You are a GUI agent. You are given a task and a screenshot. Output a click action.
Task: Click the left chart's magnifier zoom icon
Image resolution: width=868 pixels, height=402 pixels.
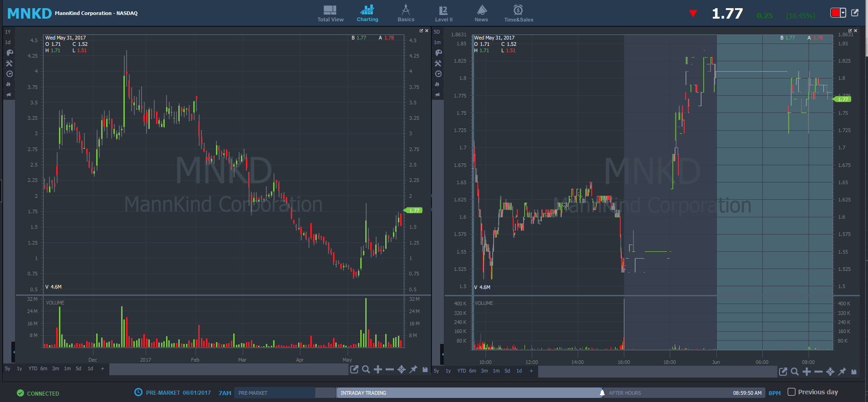tap(366, 370)
